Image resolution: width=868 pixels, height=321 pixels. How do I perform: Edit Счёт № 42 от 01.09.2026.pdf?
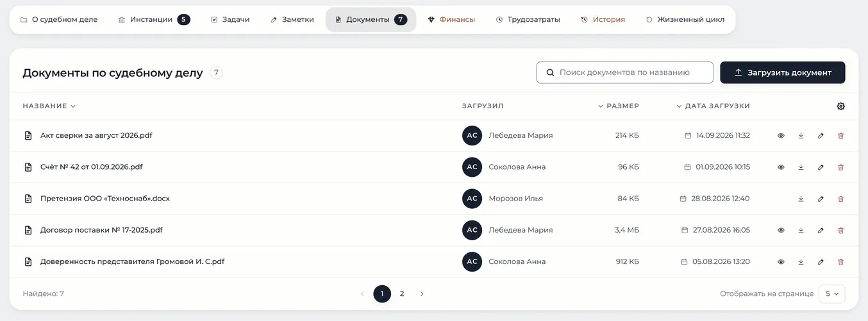[x=821, y=167]
